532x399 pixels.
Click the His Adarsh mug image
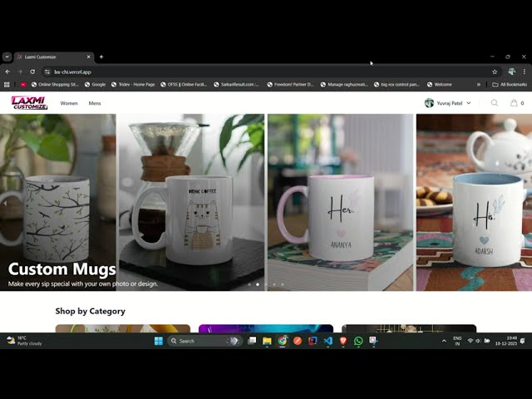(474, 202)
